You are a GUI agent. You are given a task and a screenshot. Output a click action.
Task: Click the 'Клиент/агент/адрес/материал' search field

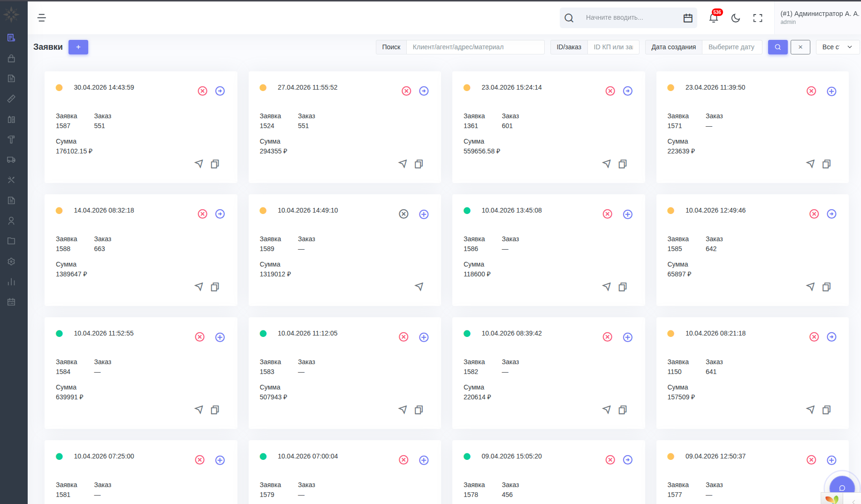[x=475, y=47]
